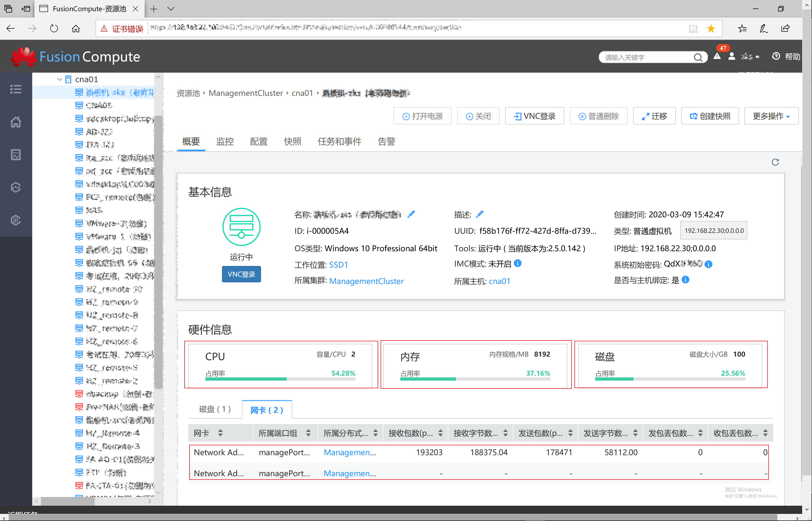Open the 更多操作 dropdown
The width and height of the screenshot is (812, 521).
click(771, 116)
